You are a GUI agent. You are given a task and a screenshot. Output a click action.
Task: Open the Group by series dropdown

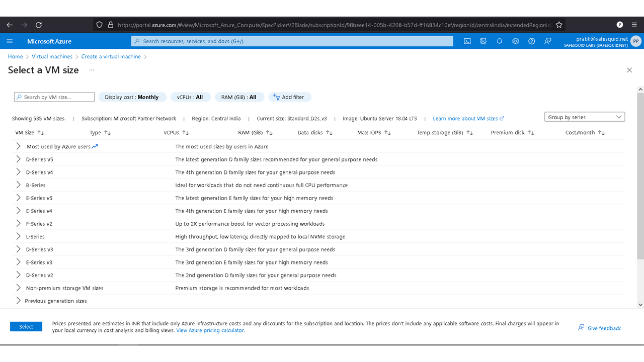tap(585, 117)
